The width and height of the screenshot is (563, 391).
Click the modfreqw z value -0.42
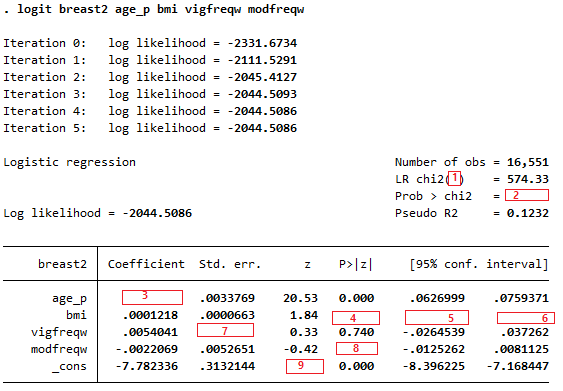click(x=300, y=349)
